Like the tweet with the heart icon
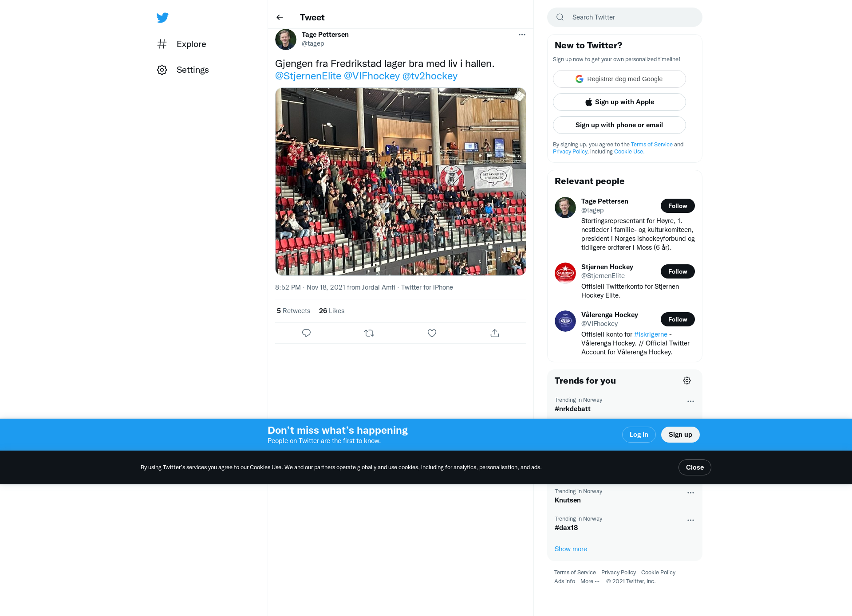This screenshot has width=852, height=616. [432, 333]
